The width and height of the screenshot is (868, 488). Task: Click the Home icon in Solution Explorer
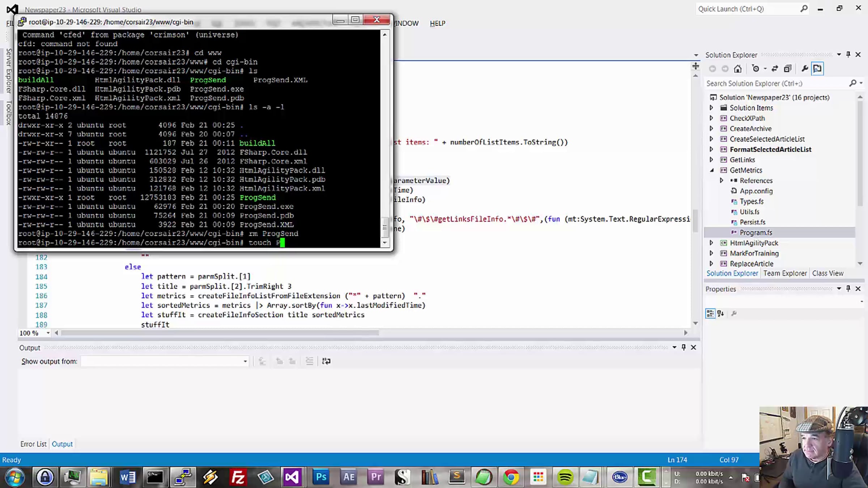(x=738, y=69)
